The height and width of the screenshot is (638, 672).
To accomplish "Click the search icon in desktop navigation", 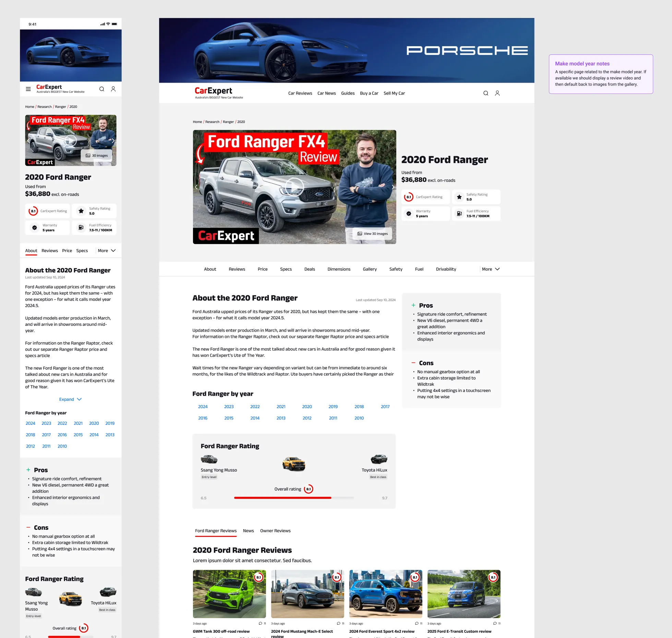I will point(486,93).
